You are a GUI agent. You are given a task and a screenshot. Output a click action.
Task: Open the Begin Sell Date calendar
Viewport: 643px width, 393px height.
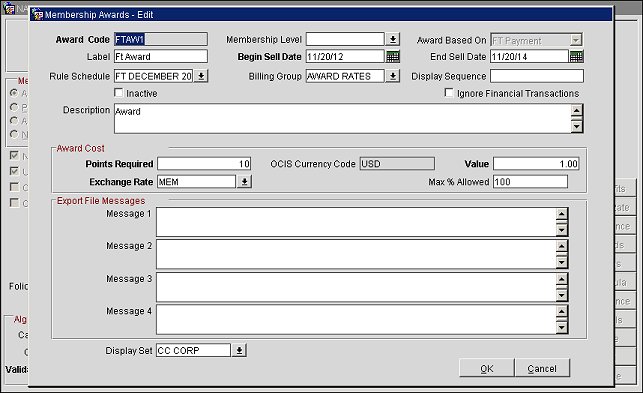click(x=393, y=57)
